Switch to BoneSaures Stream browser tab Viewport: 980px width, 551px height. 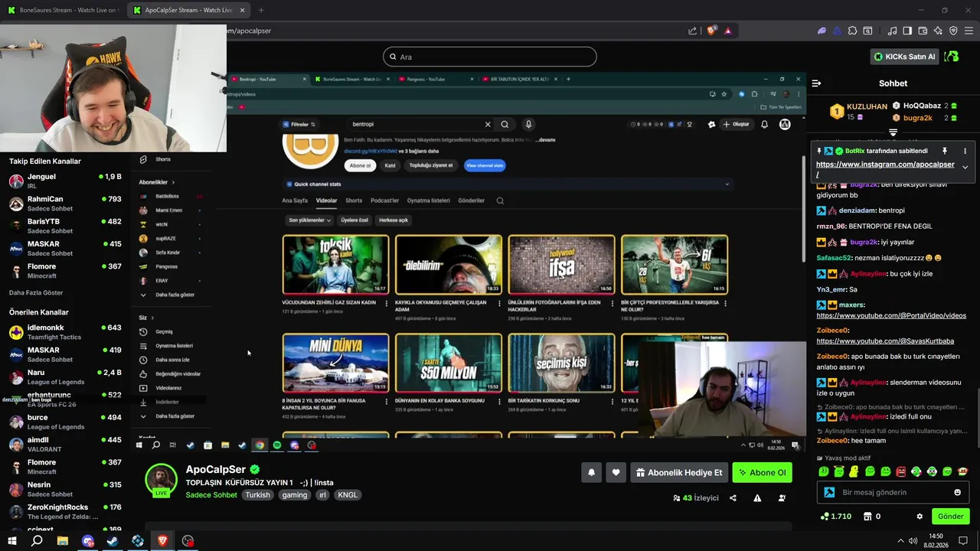pyautogui.click(x=63, y=10)
